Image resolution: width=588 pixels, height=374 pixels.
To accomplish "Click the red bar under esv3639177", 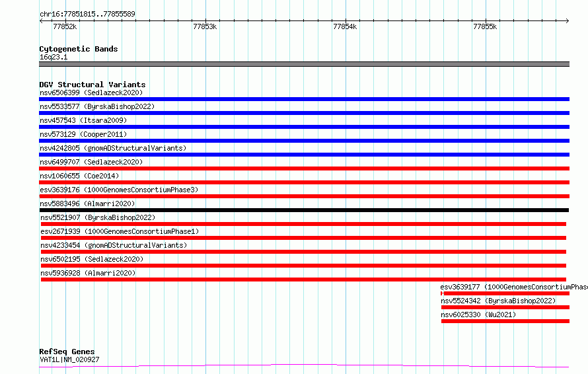I will [505, 293].
